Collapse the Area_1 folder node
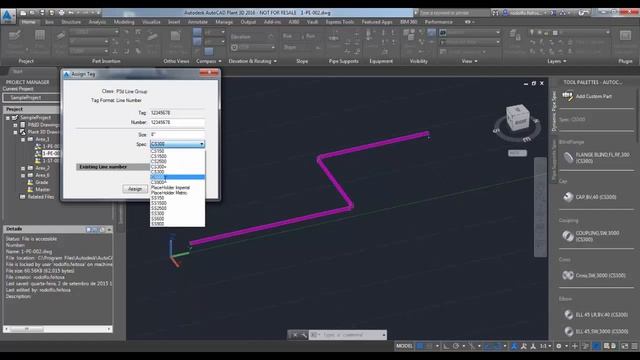Screen dimensions: 640x360 (23, 140)
